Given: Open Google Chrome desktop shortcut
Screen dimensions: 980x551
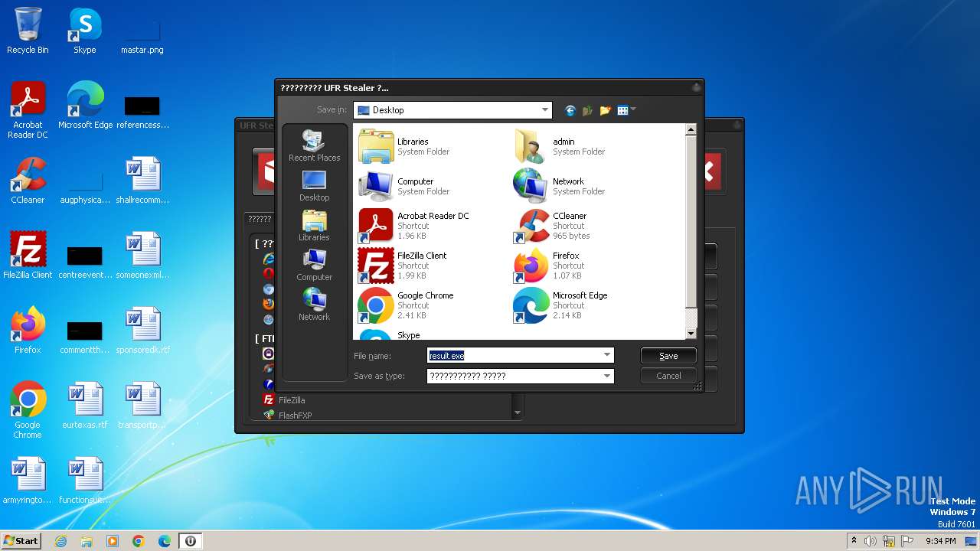Looking at the screenshot, I should coord(28,410).
